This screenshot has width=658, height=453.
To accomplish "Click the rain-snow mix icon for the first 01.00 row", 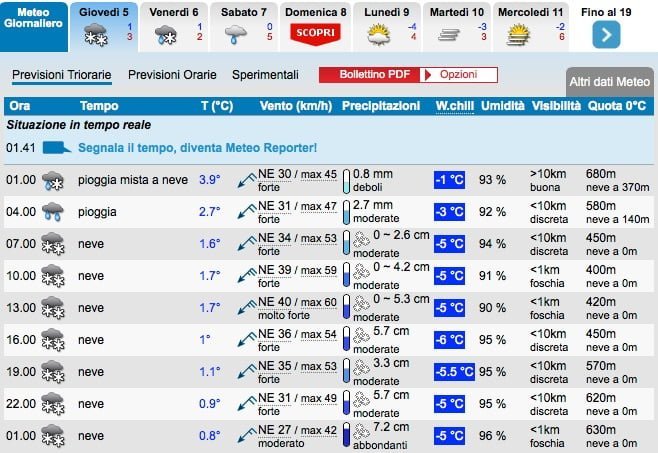I will tap(53, 181).
